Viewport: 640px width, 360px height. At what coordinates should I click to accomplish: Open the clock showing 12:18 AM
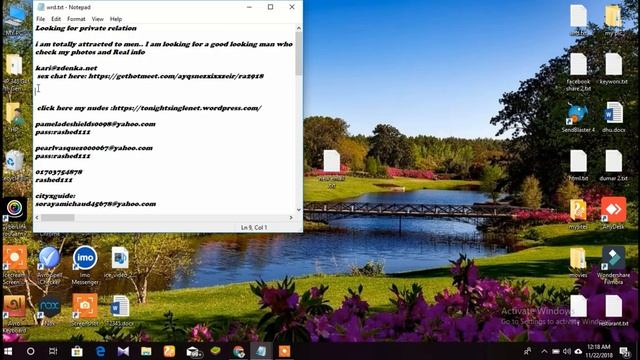[599, 351]
